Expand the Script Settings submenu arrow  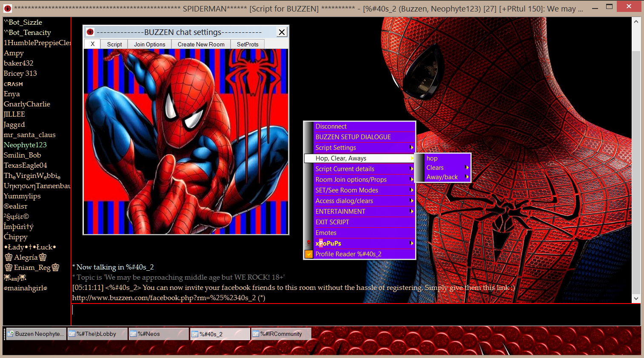click(x=411, y=147)
